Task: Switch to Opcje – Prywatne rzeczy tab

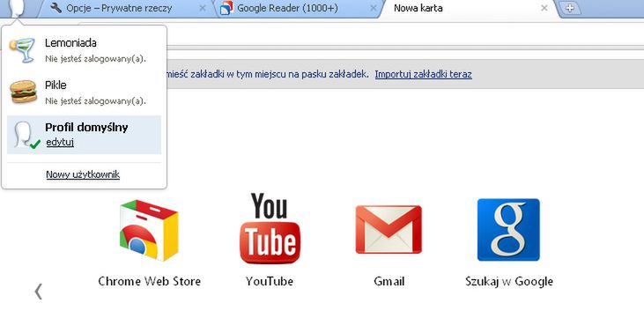Action: 128,9
